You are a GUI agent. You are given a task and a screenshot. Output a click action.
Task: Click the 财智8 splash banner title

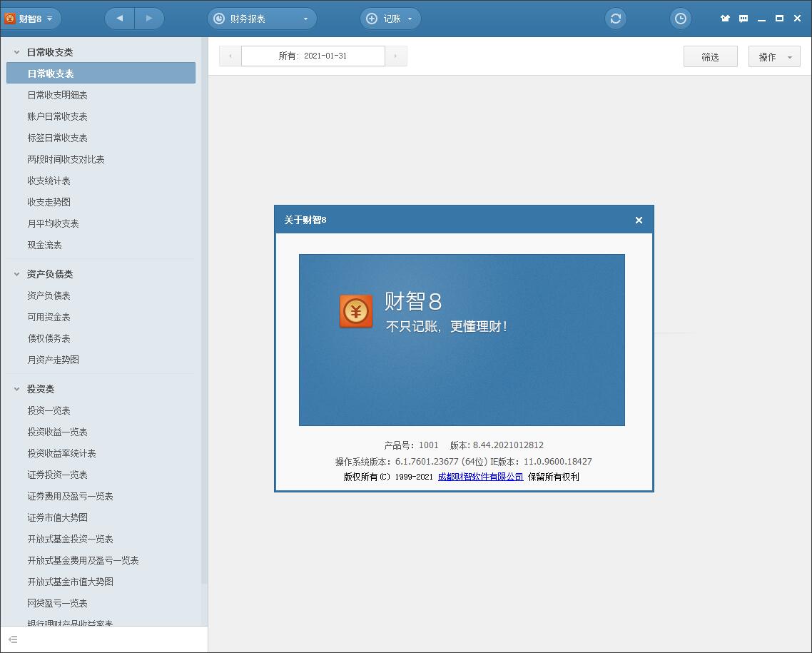point(413,301)
